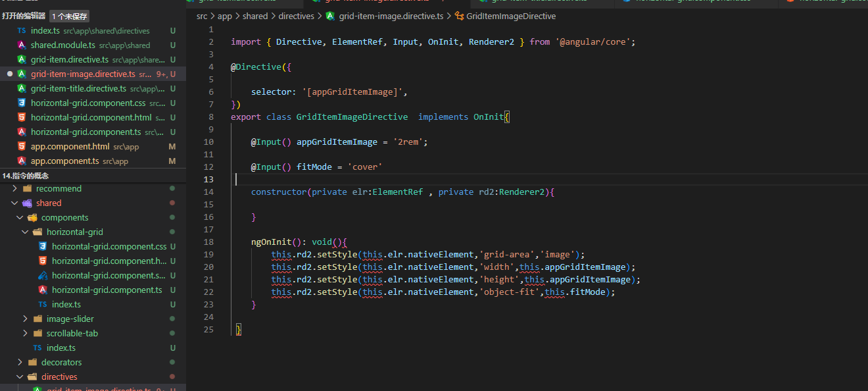The image size is (868, 391).
Task: Place cursor on 'selector' in line 6
Action: (271, 92)
